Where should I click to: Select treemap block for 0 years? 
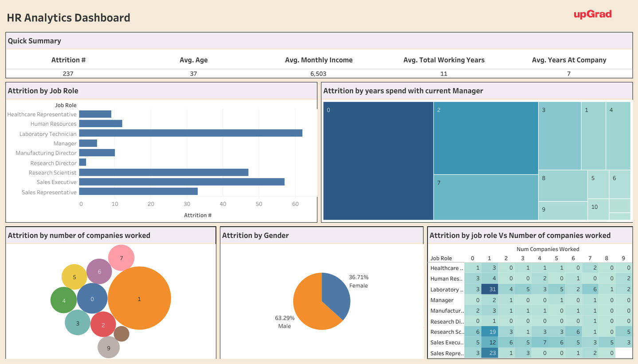click(378, 161)
